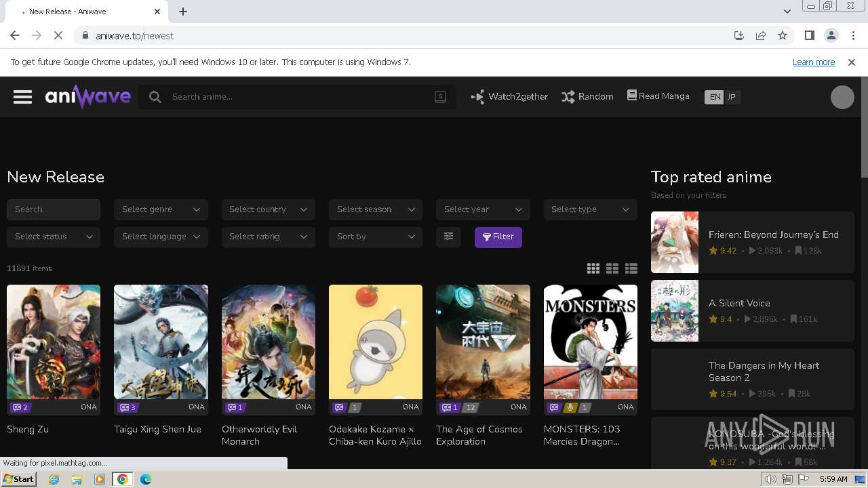Screen dimensions: 868x488
Task: Open File Explorer from taskbar
Action: [77, 479]
